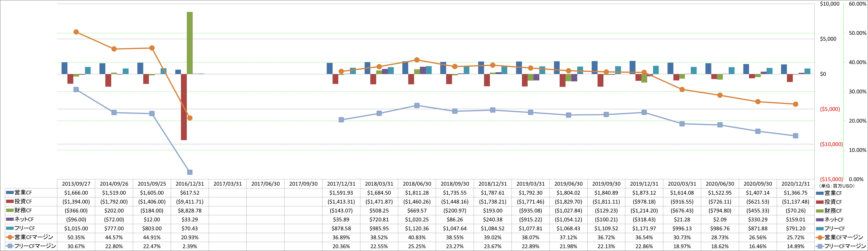Screen dimensions: 868x251
Task: Click the ($15,000) red axis label
Action: 831,179
